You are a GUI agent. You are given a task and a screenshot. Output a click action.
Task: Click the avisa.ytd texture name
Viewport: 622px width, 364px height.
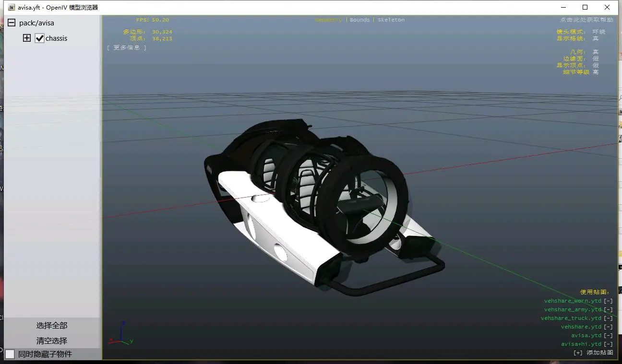[586, 336]
